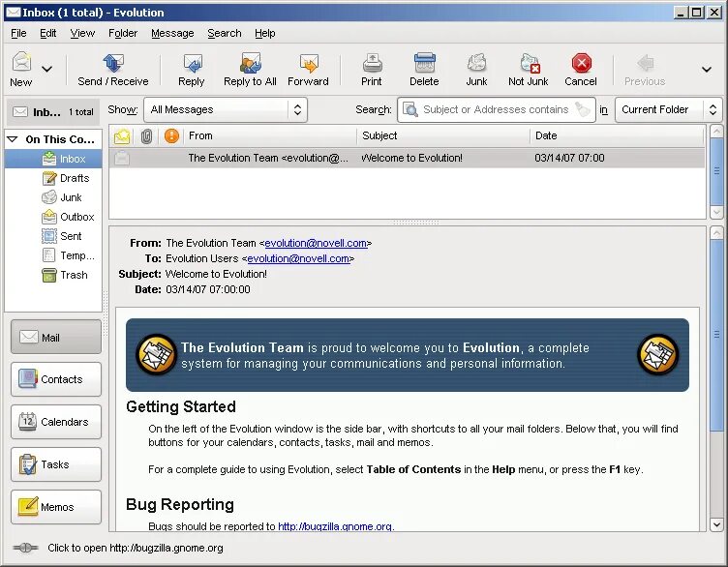The image size is (728, 567).
Task: Click Reply to All in toolbar
Action: tap(250, 70)
